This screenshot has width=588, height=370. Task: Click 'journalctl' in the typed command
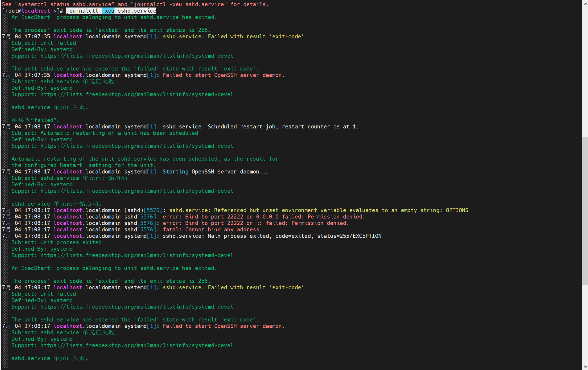coord(82,11)
